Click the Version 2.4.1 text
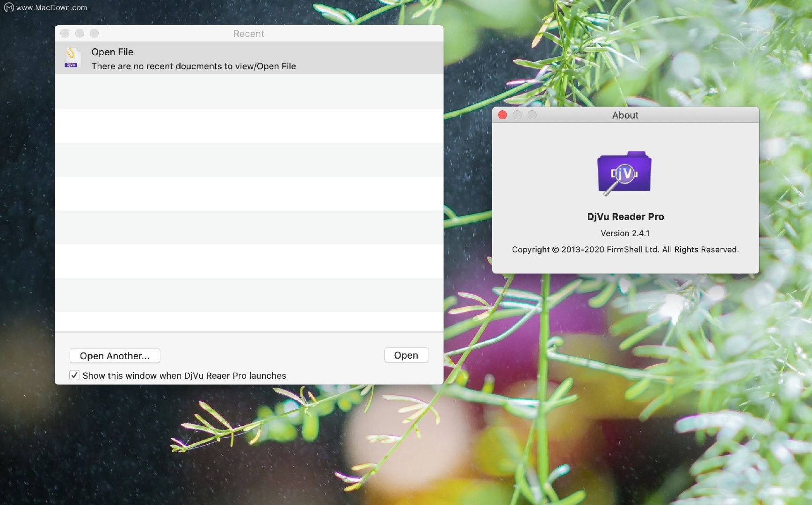 (x=625, y=233)
